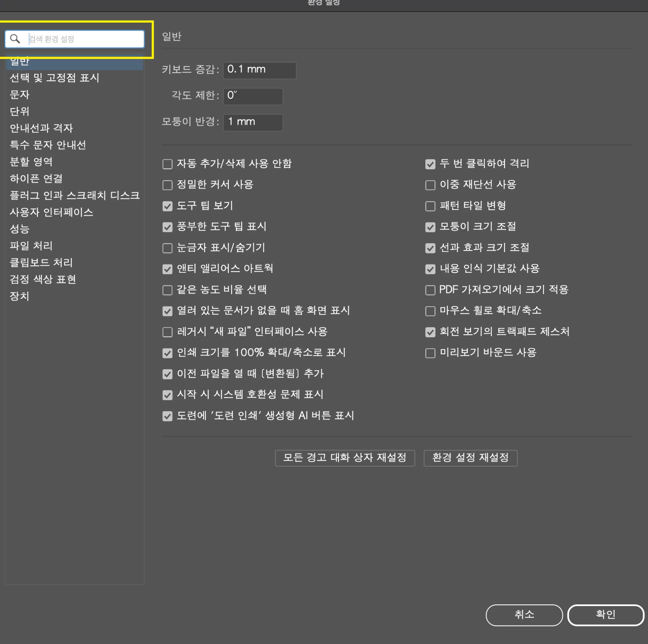Image resolution: width=648 pixels, height=644 pixels.
Task: Select 선택 및 고정점 표시 category
Action: pos(54,78)
